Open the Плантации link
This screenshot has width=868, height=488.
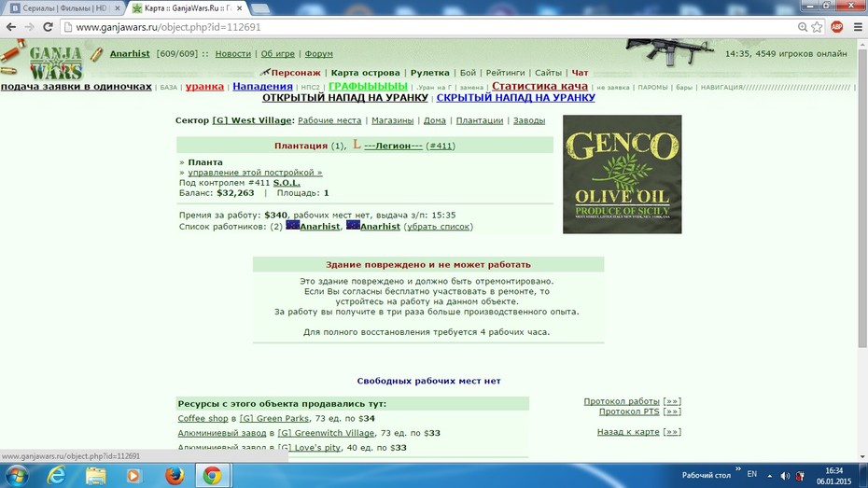click(480, 120)
